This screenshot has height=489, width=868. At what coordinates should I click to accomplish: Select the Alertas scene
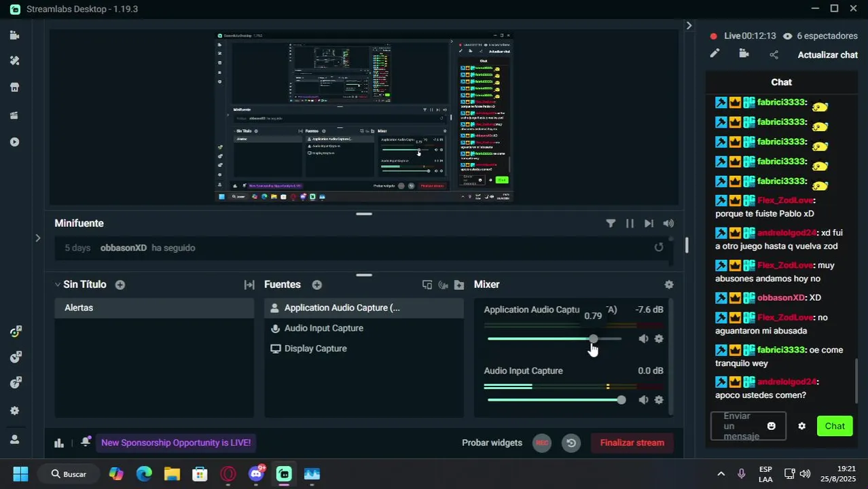pyautogui.click(x=154, y=308)
